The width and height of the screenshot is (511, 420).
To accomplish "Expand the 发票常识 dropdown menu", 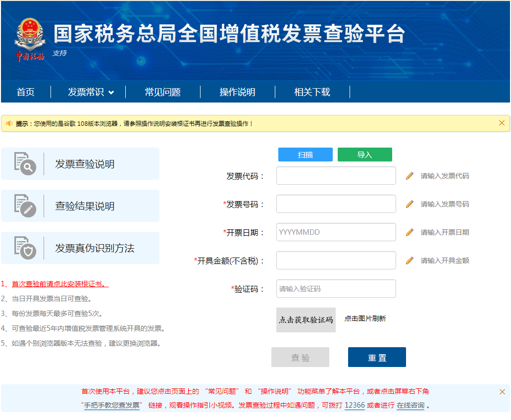I will pyautogui.click(x=87, y=92).
